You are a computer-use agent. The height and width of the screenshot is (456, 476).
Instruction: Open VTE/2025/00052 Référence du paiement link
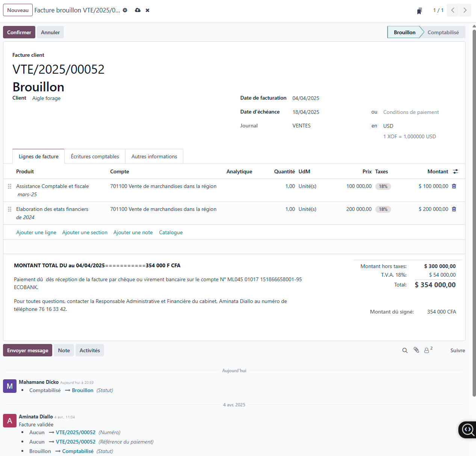click(76, 442)
